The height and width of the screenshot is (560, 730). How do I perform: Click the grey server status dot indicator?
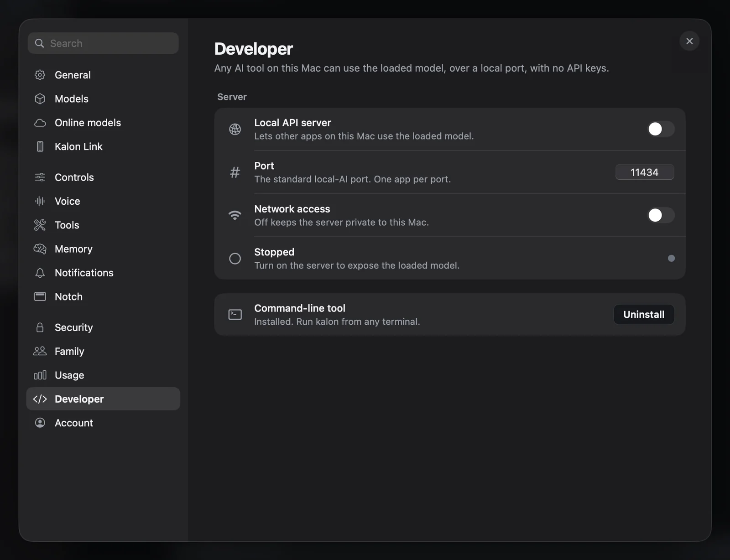pyautogui.click(x=671, y=258)
